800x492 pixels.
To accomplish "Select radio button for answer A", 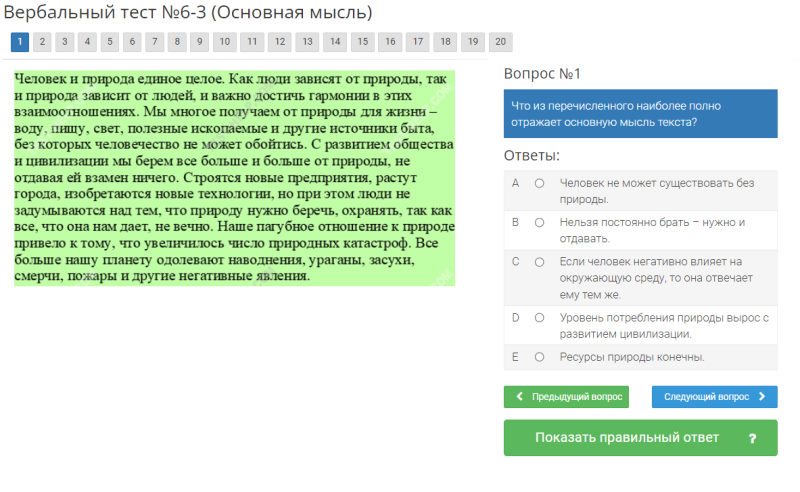I will point(539,183).
